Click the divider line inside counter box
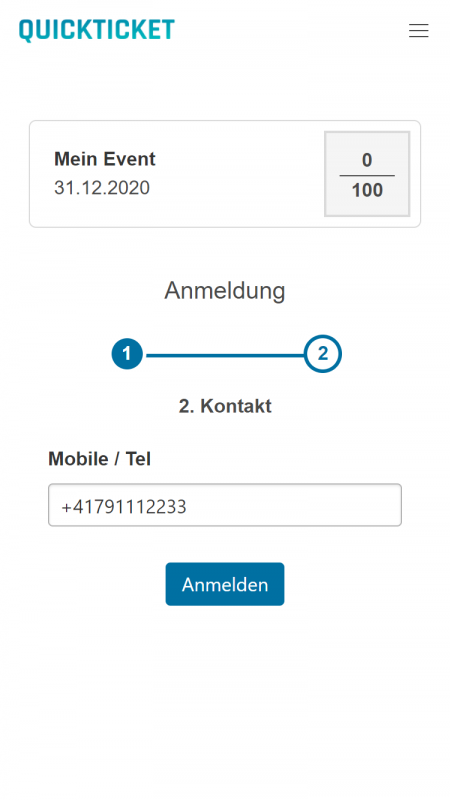 tap(367, 176)
